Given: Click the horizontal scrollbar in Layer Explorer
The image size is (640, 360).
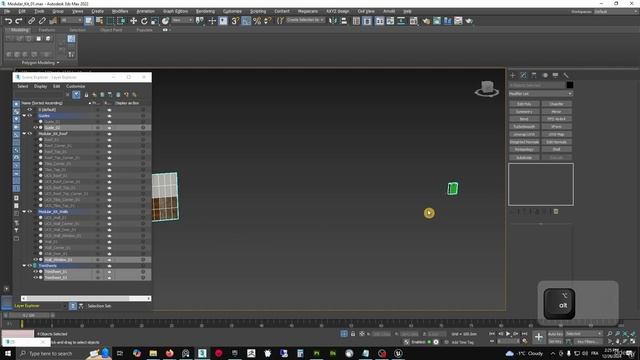Looking at the screenshot, I should point(86,298).
